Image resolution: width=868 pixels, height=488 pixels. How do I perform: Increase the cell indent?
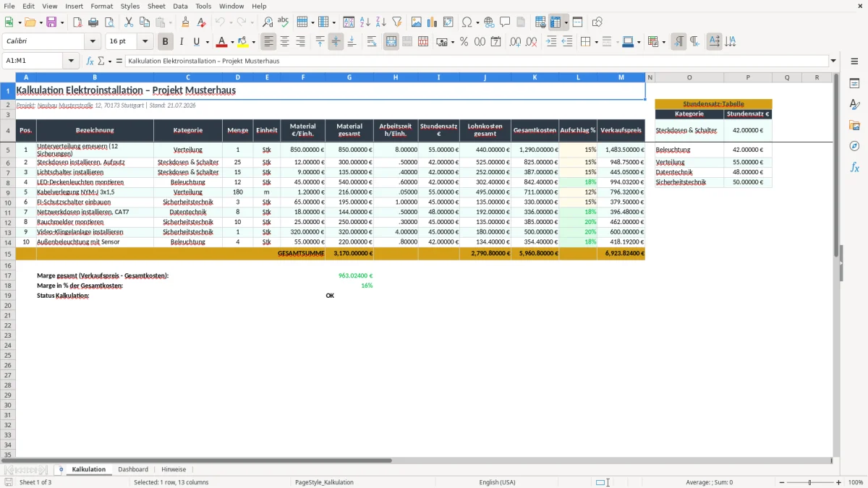click(x=551, y=42)
